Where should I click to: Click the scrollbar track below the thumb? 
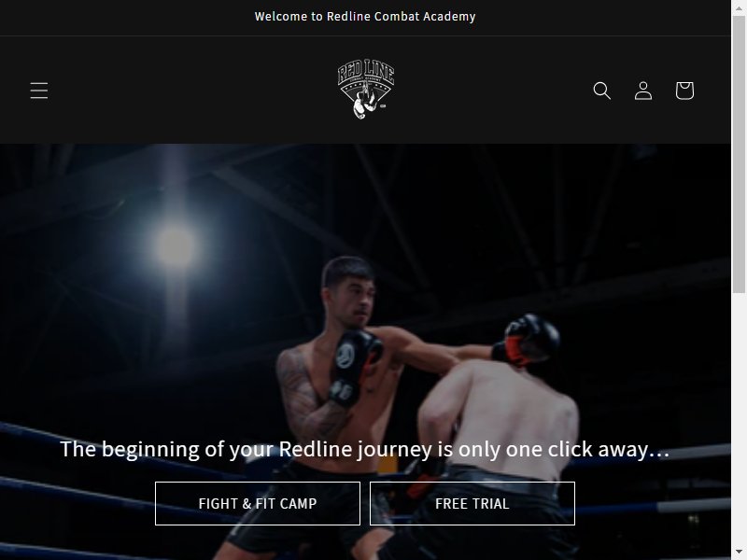point(739,419)
